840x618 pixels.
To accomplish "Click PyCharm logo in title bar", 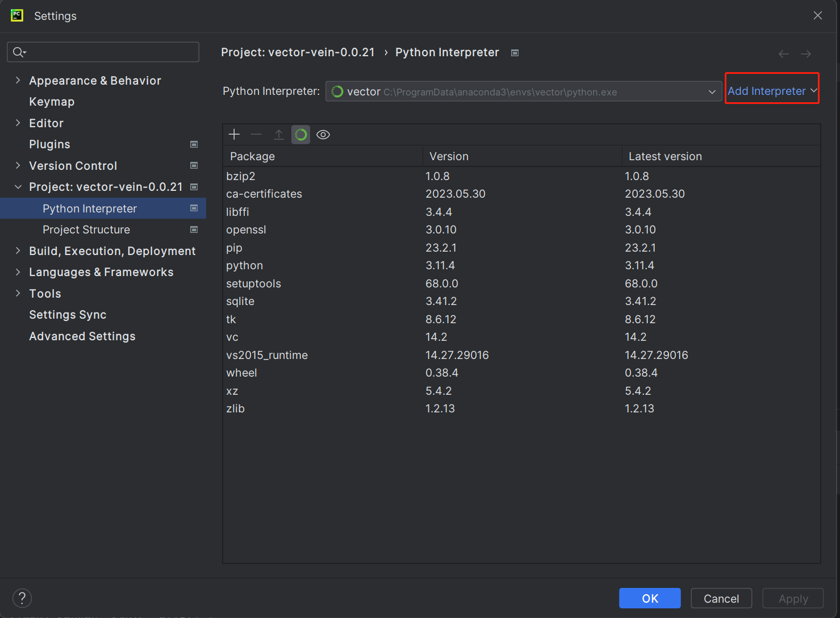I will pyautogui.click(x=17, y=15).
